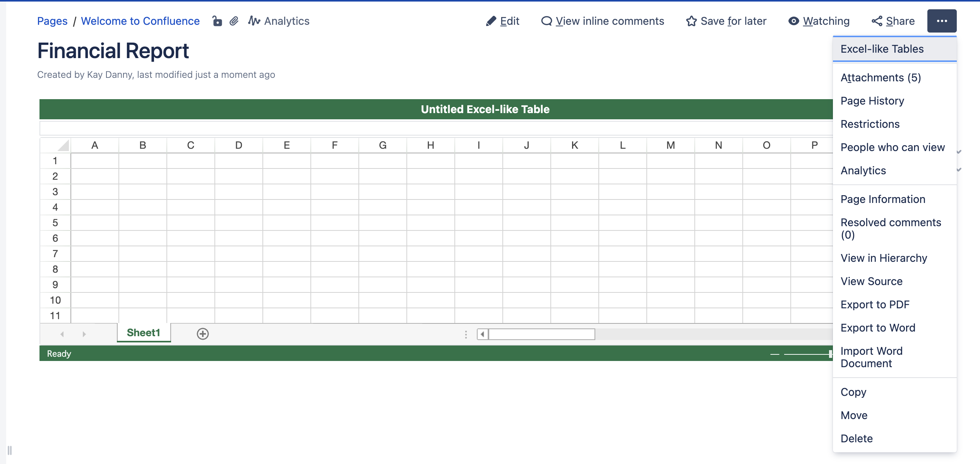This screenshot has height=464, width=980.
Task: Click the inline comments speech bubble icon
Action: 546,21
